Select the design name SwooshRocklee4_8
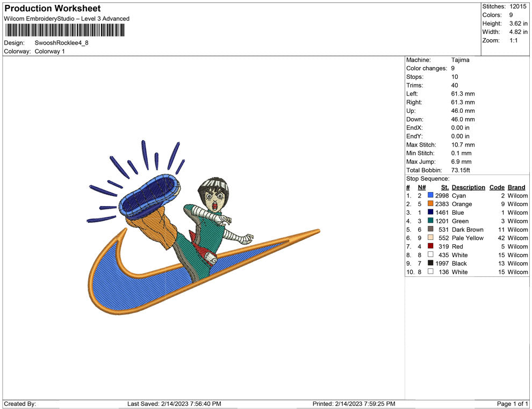Image resolution: width=532 pixels, height=409 pixels. pyautogui.click(x=61, y=43)
